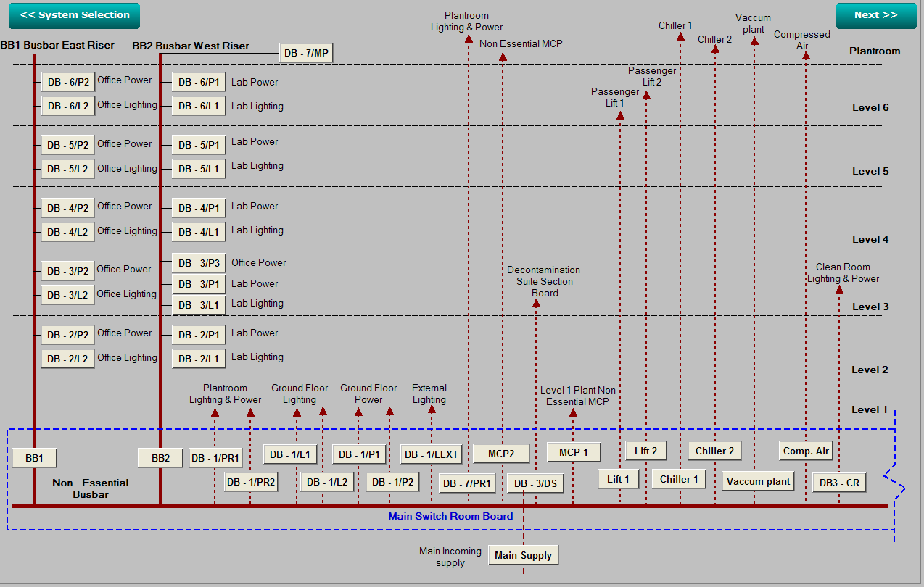Viewport: 924px width, 587px height.
Task: Open the Vaccum plant meter
Action: coord(758,481)
